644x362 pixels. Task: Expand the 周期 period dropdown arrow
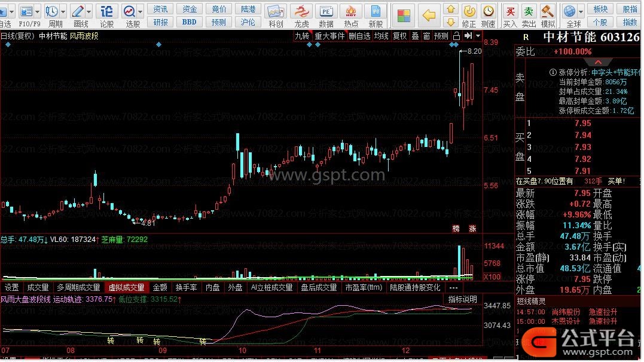63,11
